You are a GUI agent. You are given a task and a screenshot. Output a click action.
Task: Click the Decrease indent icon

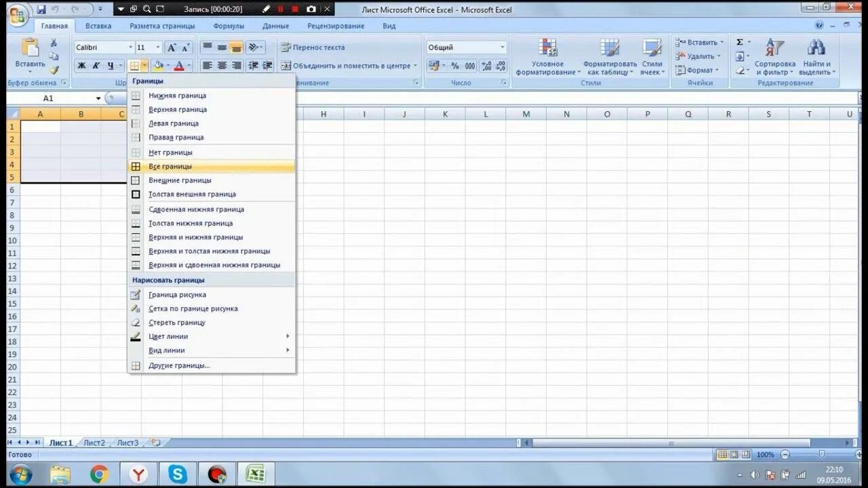pyautogui.click(x=254, y=66)
